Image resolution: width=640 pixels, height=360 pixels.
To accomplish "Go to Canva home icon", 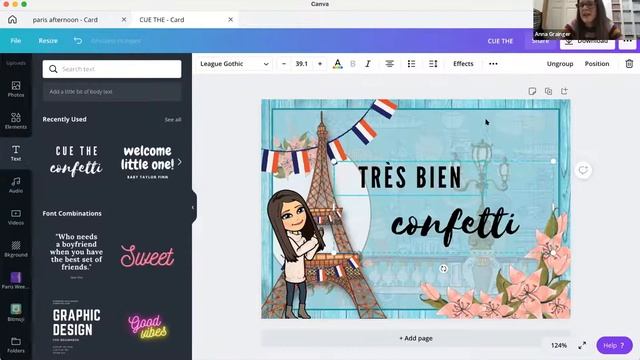I will pos(12,19).
